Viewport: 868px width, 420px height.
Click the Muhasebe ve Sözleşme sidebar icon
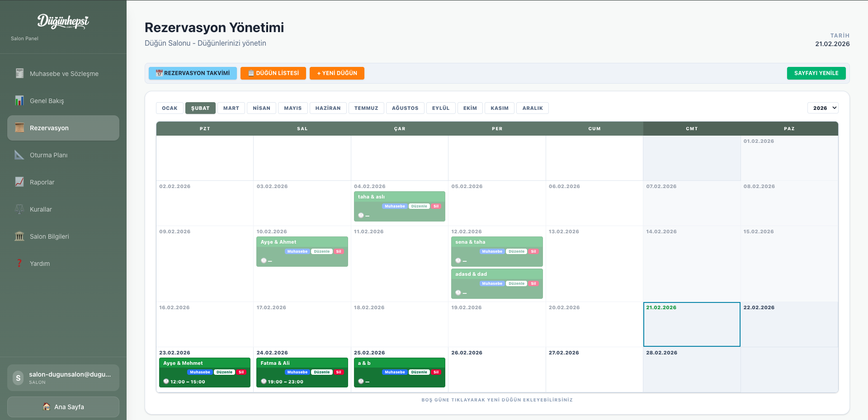click(19, 73)
